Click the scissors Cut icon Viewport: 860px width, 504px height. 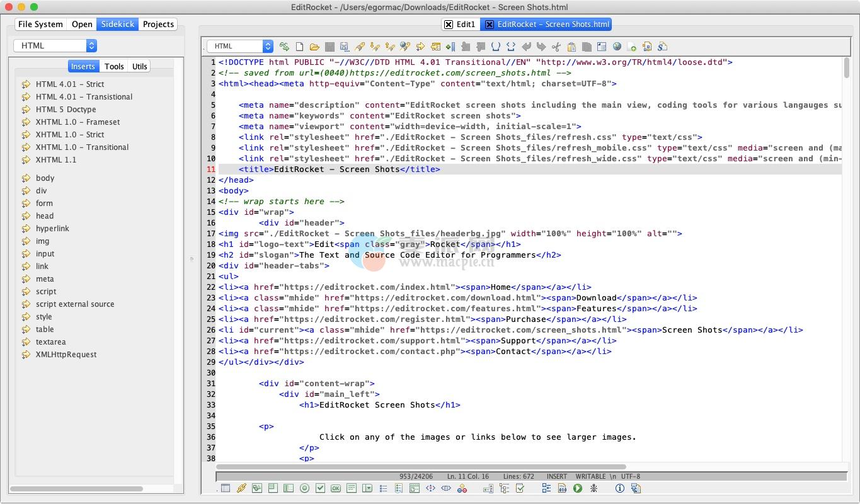tap(556, 47)
